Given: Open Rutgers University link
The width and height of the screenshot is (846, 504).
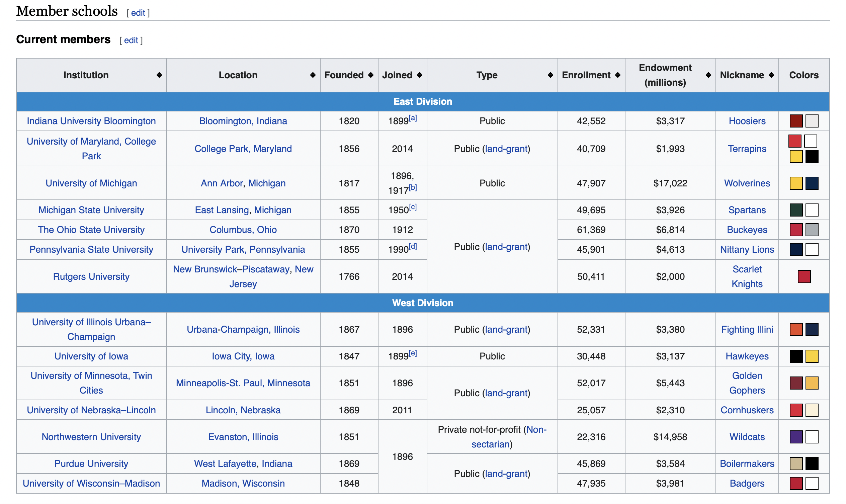Looking at the screenshot, I should pos(91,277).
